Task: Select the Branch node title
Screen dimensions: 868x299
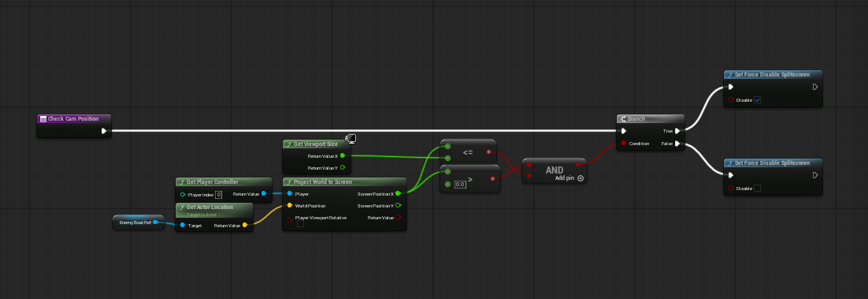Action: [636, 118]
